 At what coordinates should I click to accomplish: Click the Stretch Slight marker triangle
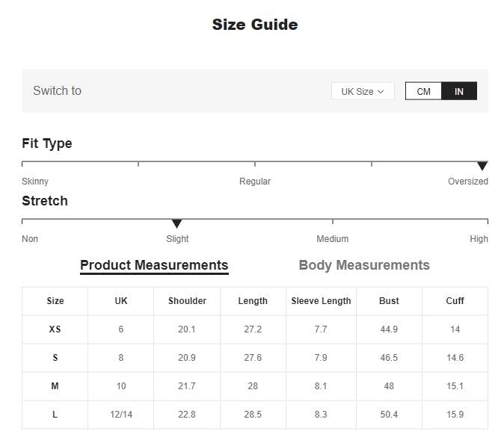click(x=176, y=223)
